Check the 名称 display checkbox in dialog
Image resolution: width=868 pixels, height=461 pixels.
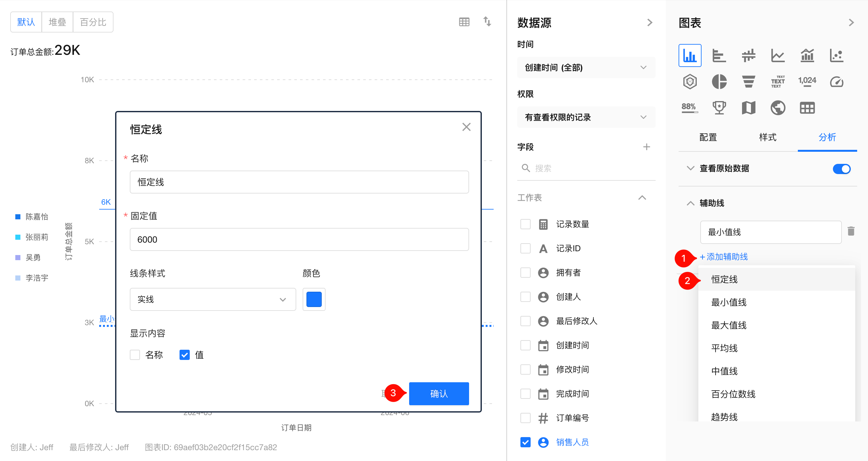[135, 355]
